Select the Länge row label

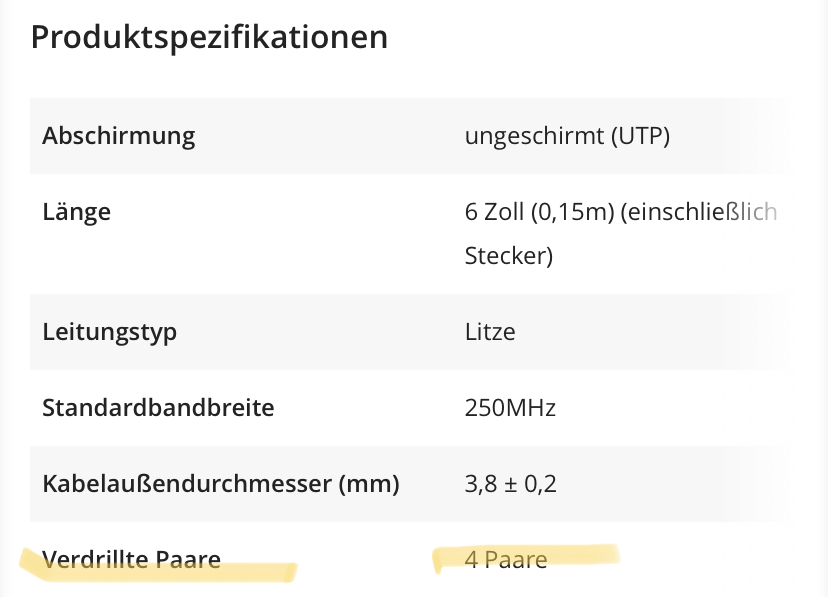[77, 212]
